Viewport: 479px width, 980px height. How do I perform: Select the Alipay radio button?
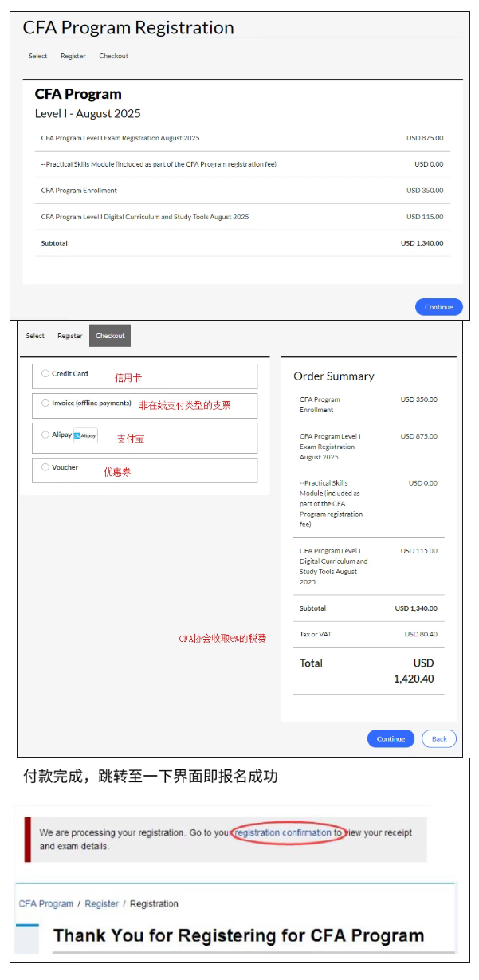45,435
